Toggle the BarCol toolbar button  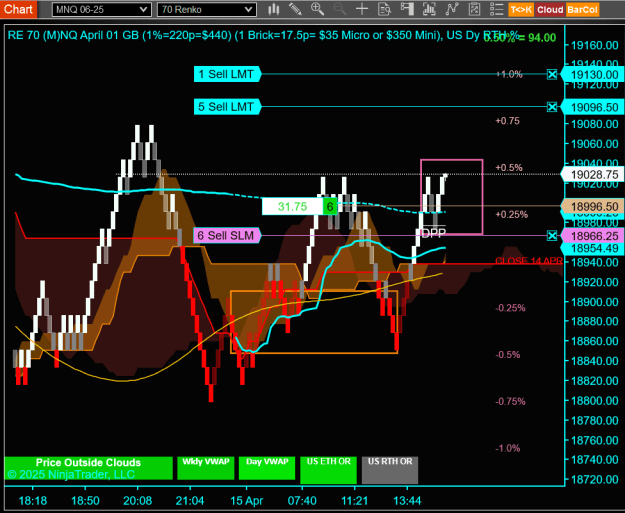[582, 10]
